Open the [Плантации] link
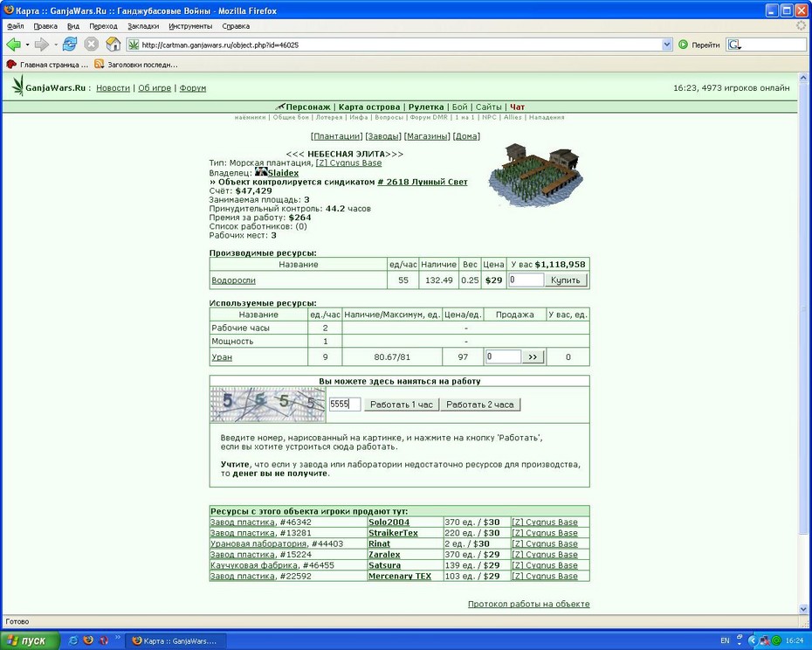Image resolution: width=812 pixels, height=650 pixels. pos(337,136)
